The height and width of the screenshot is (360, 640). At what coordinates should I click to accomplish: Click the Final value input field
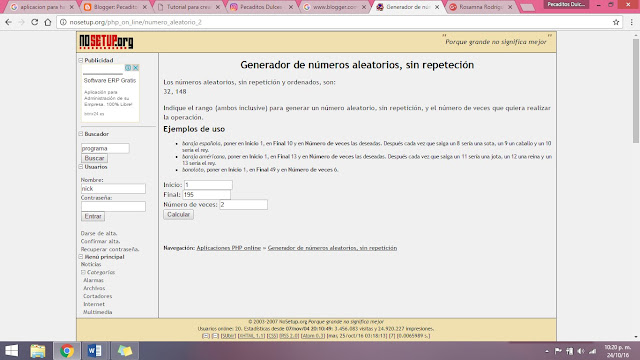pyautogui.click(x=207, y=195)
